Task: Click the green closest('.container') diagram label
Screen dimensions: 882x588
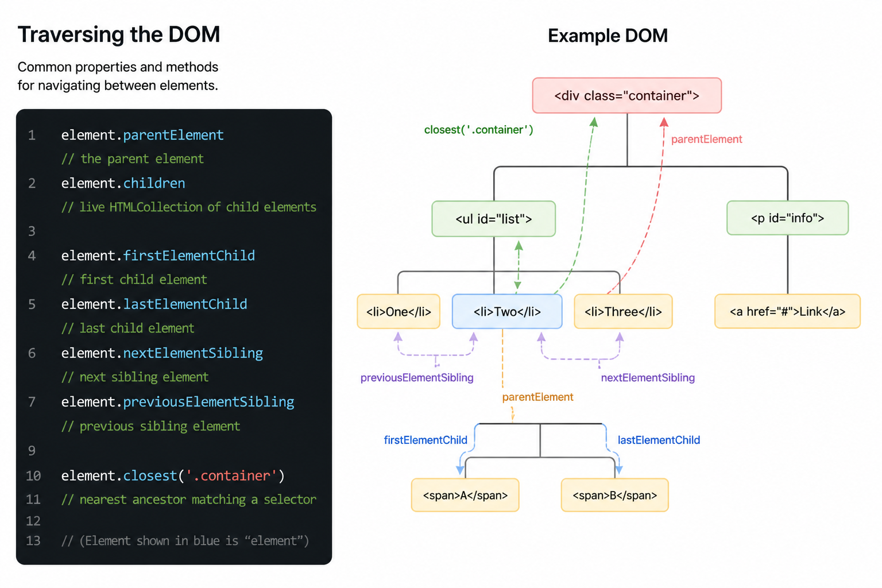Action: 478,130
